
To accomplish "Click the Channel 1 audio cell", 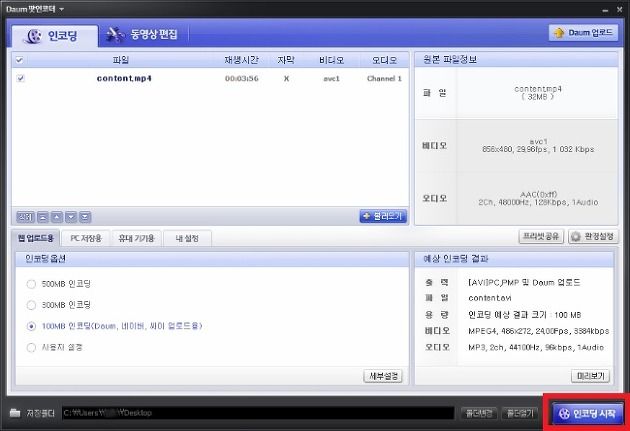I will (384, 79).
